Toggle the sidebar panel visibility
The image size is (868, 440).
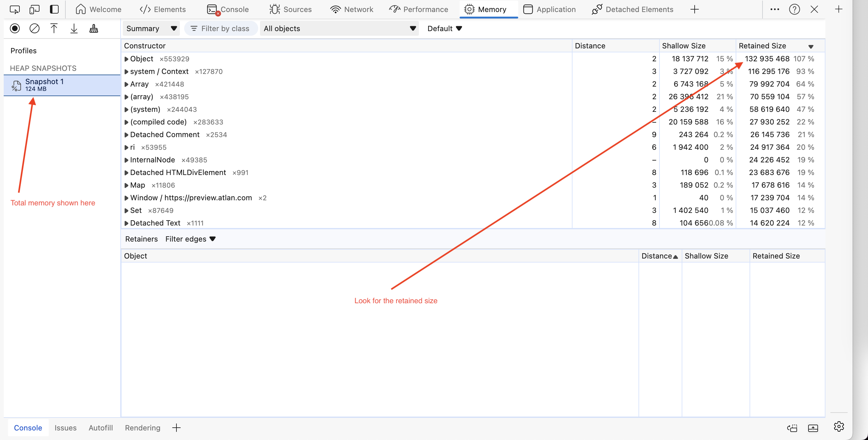tap(54, 10)
